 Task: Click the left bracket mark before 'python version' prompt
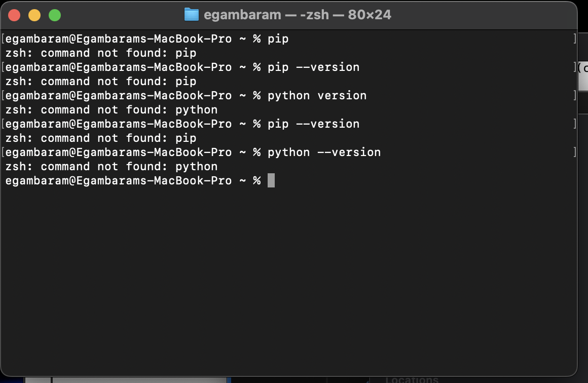click(3, 96)
